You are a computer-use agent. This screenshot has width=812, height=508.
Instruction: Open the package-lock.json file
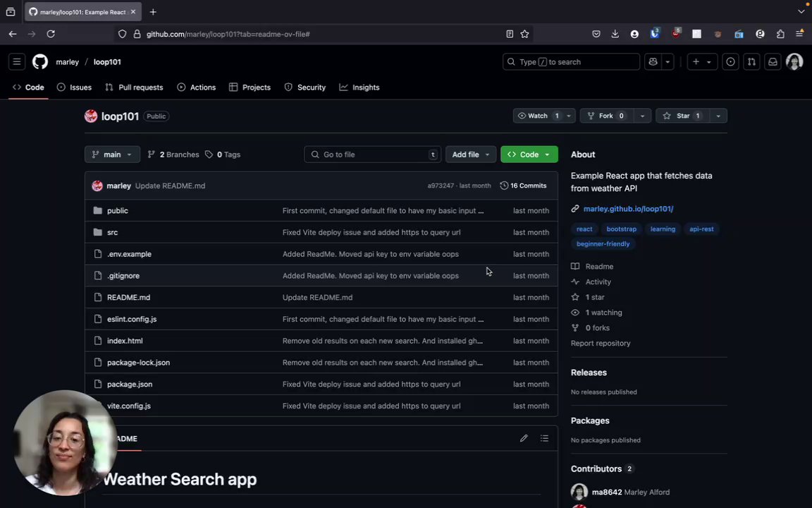coord(138,363)
